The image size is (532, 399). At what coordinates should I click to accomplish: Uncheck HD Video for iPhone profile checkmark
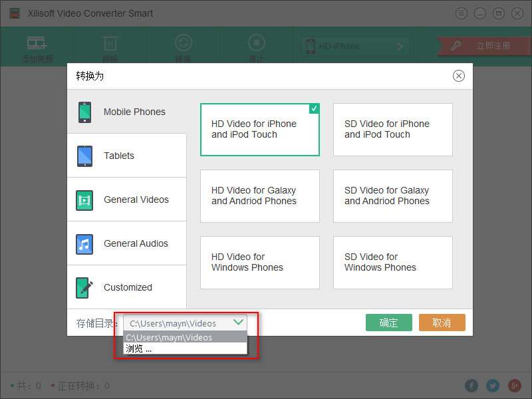313,108
